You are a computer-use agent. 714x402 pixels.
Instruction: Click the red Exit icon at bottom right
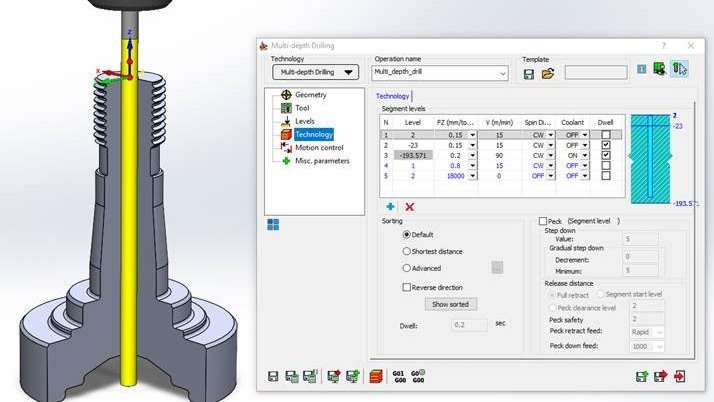(x=680, y=377)
